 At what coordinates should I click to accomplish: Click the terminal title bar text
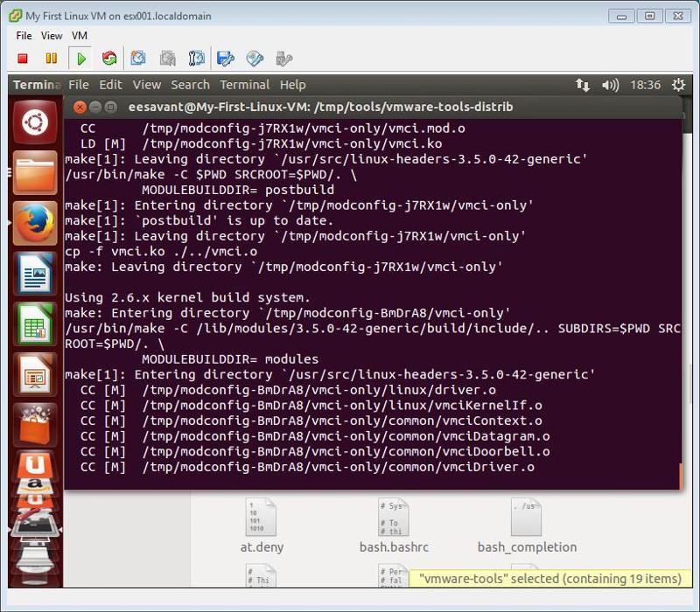pyautogui.click(x=320, y=107)
